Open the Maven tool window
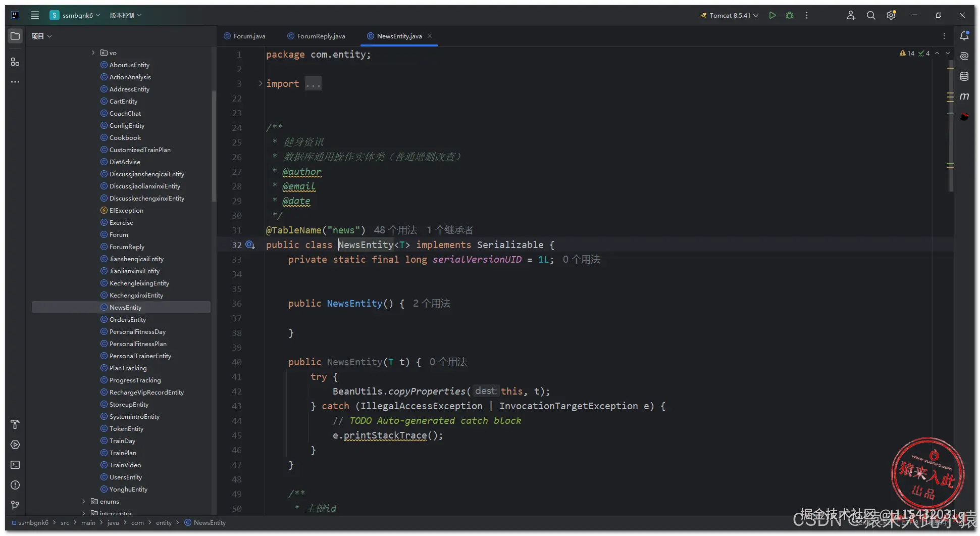980x536 pixels. pos(964,96)
